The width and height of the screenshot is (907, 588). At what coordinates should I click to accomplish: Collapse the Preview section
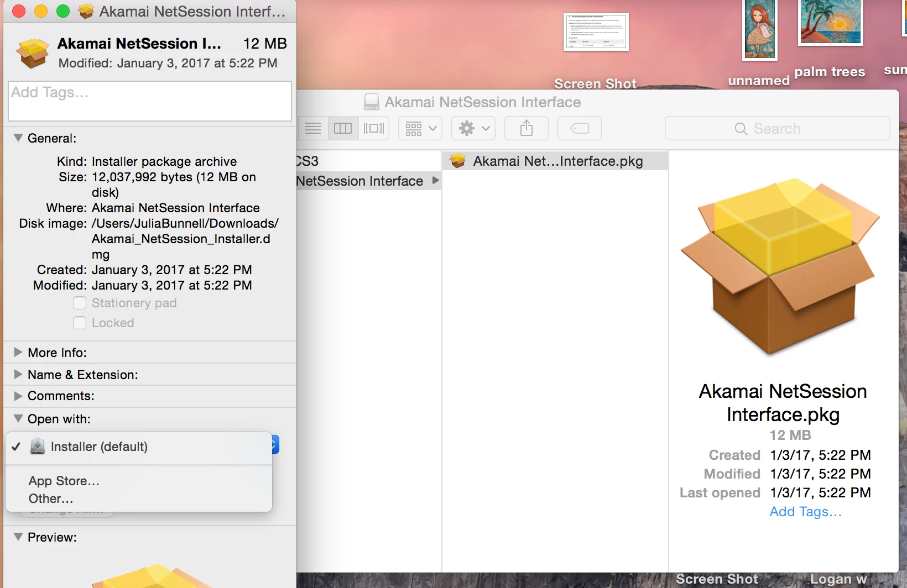click(18, 537)
